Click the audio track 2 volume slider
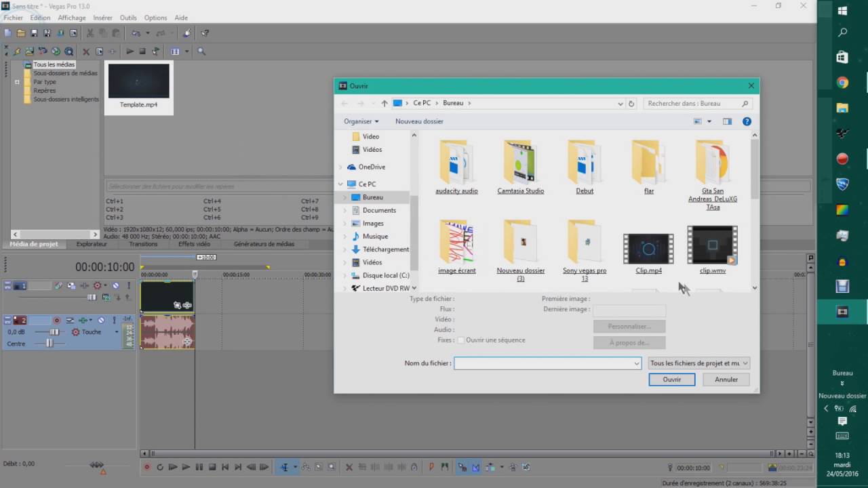 click(x=54, y=332)
